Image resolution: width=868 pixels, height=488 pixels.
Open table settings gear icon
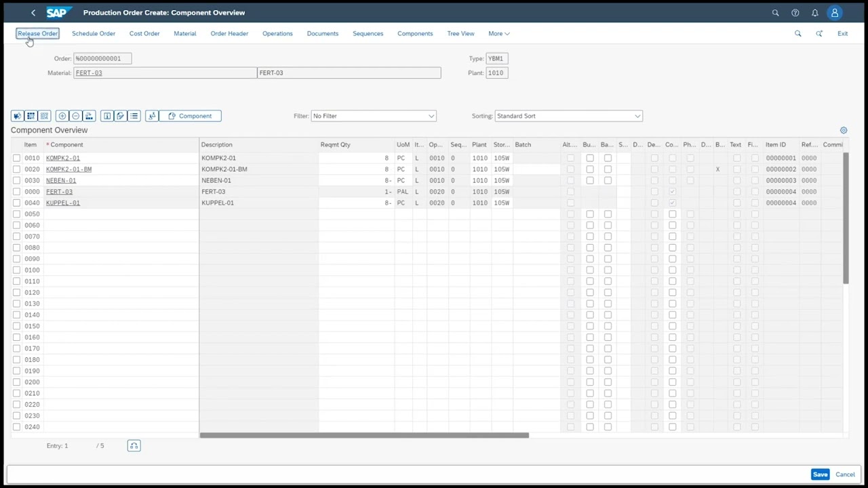coord(844,130)
